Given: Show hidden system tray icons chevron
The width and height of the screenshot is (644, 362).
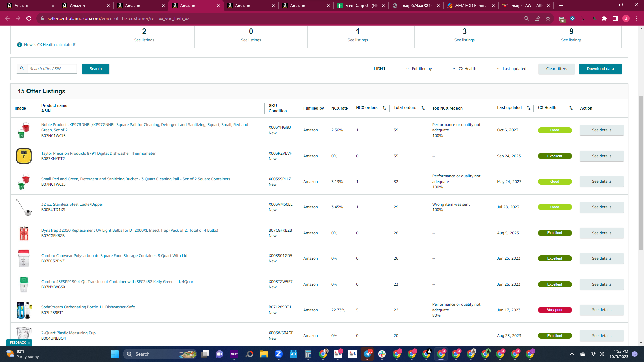Looking at the screenshot, I should click(572, 354).
